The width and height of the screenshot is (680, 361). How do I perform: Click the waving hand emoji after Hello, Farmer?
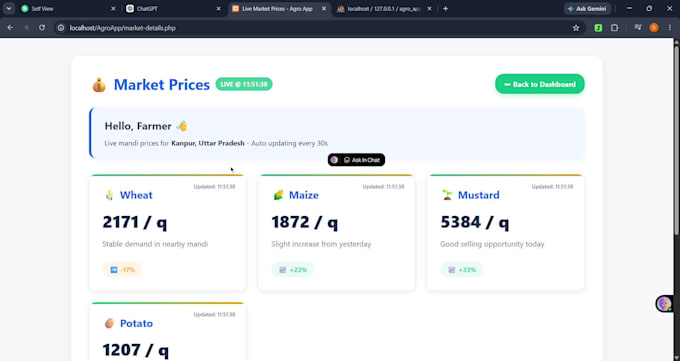point(182,126)
